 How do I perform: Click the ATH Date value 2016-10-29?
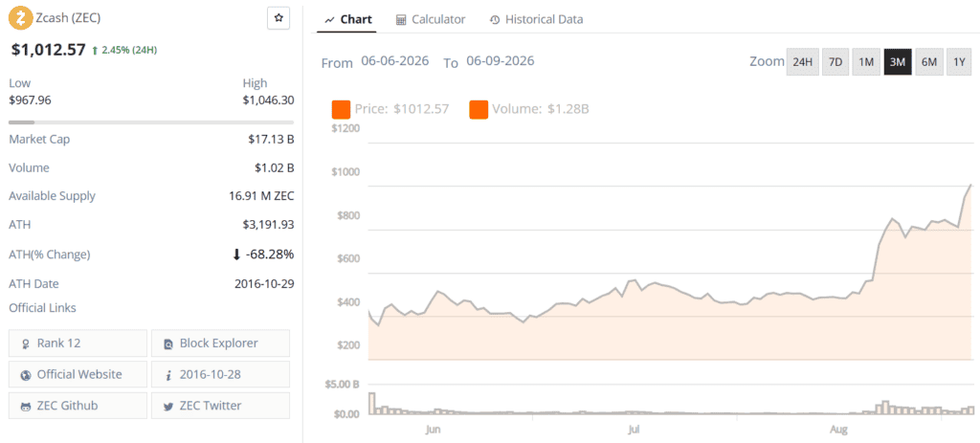[264, 283]
